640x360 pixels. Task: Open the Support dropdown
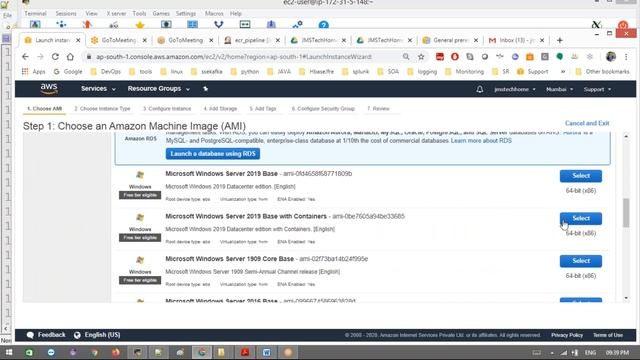click(x=597, y=89)
